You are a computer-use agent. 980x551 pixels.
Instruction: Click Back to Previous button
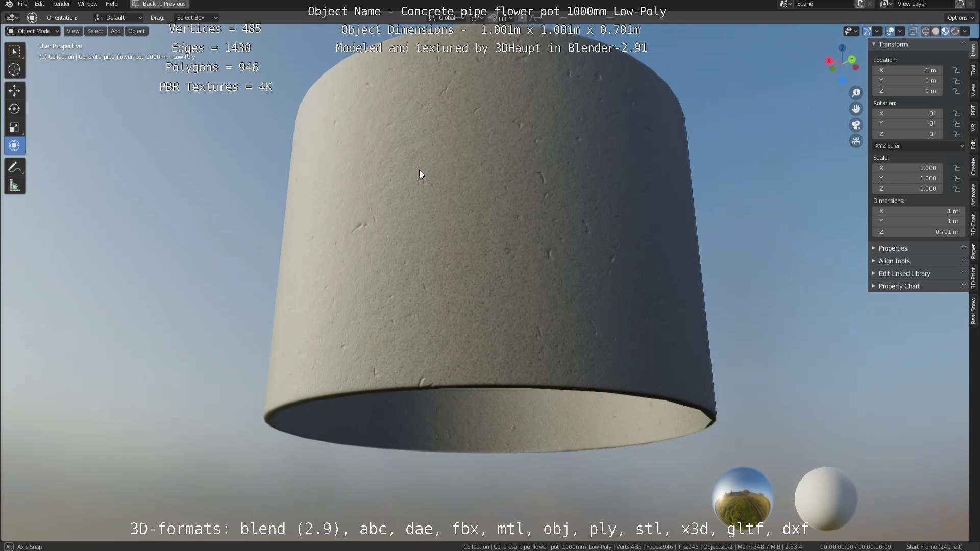(x=159, y=4)
